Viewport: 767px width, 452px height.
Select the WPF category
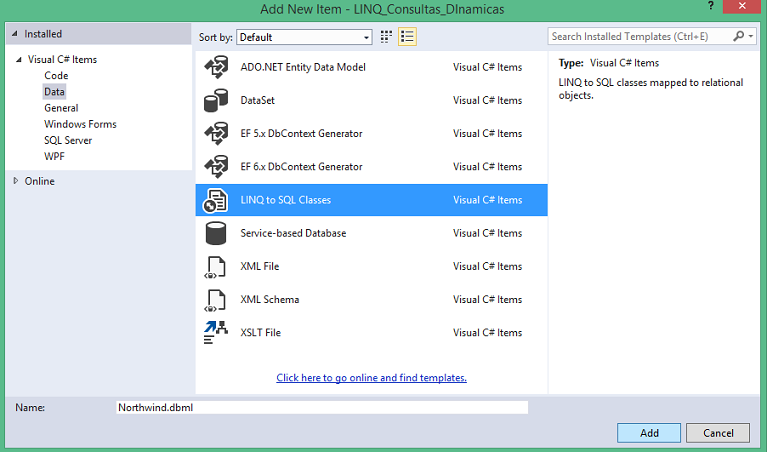(x=54, y=156)
